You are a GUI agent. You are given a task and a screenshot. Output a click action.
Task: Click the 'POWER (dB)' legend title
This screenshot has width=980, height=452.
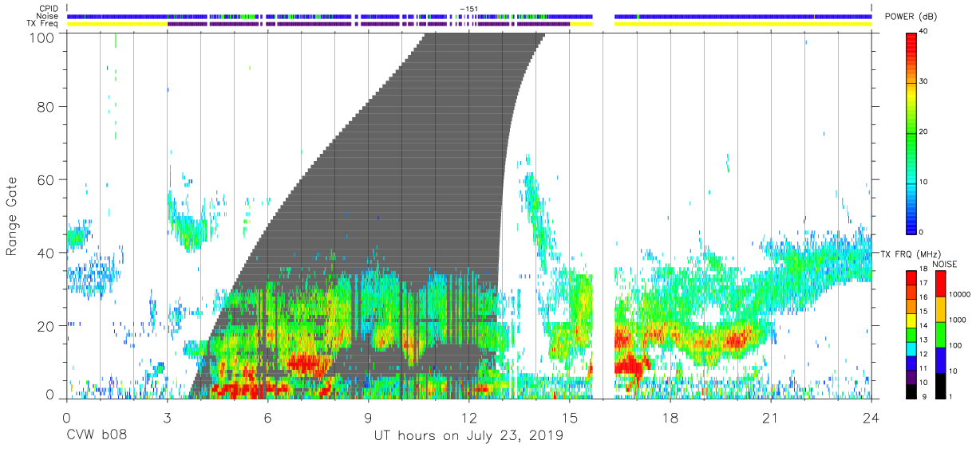click(x=913, y=17)
